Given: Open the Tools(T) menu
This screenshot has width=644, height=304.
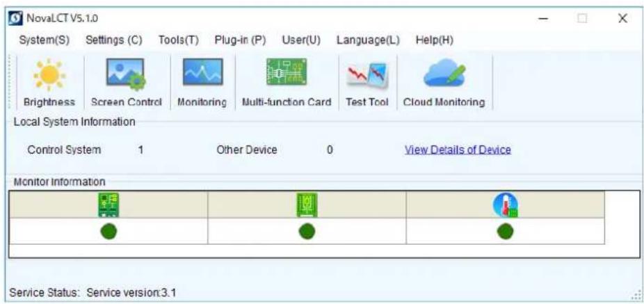Looking at the screenshot, I should (178, 40).
